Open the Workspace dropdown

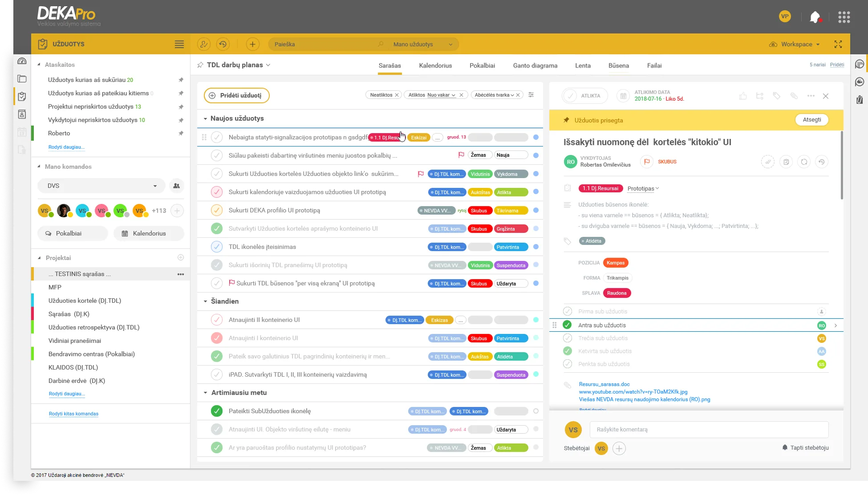pos(795,44)
